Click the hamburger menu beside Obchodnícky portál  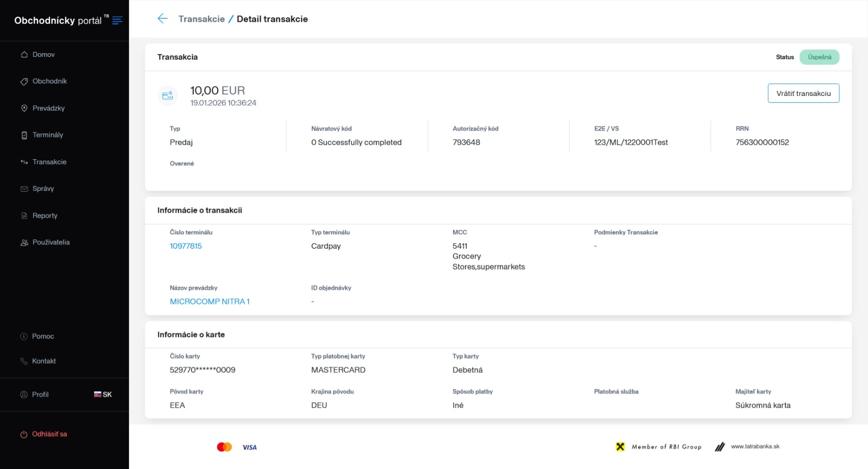pos(117,20)
